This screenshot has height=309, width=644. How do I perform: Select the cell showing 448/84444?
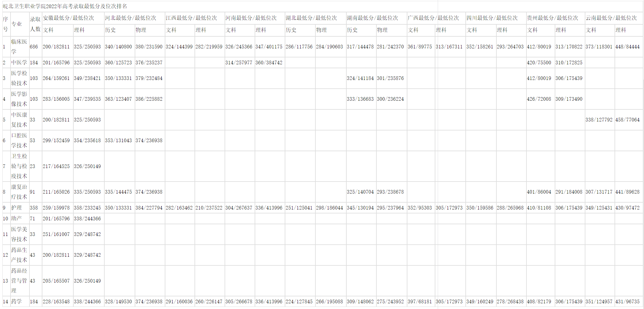(627, 47)
